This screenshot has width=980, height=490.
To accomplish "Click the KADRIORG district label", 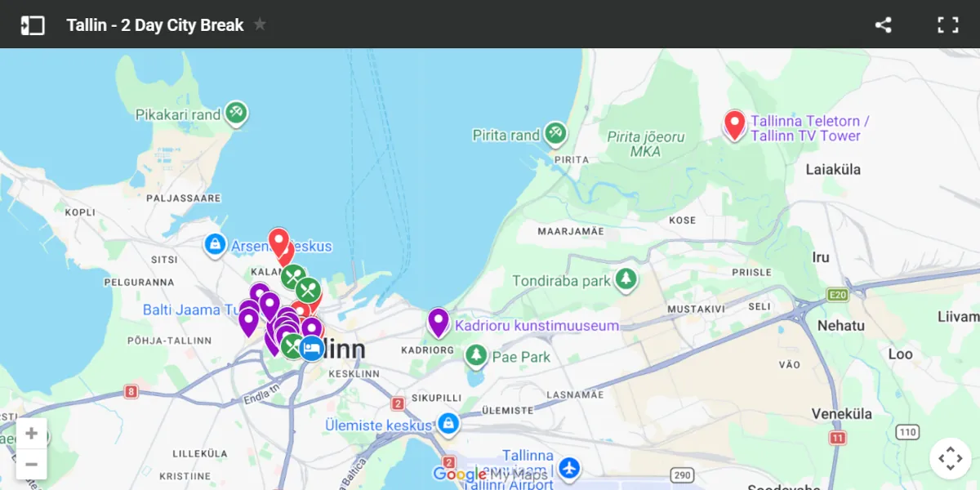I will 427,350.
